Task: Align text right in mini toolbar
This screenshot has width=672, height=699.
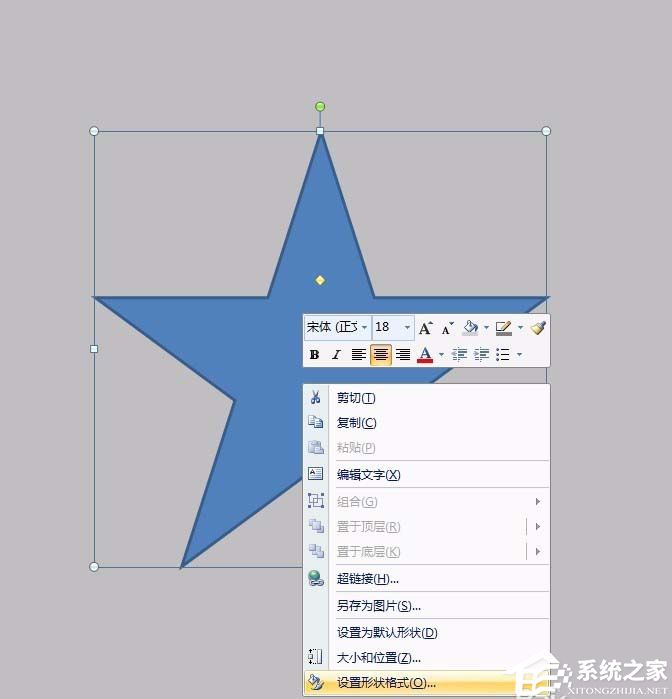Action: [x=403, y=355]
